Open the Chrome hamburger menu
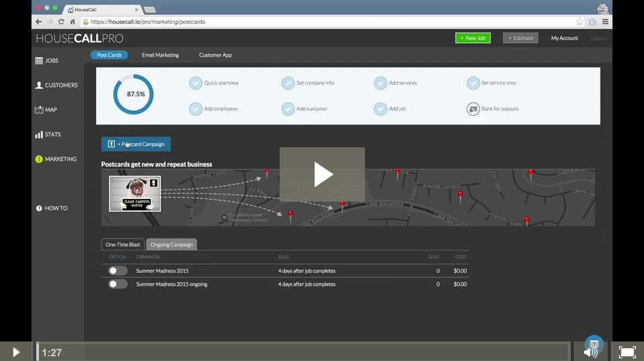This screenshot has width=644, height=361. (x=605, y=22)
